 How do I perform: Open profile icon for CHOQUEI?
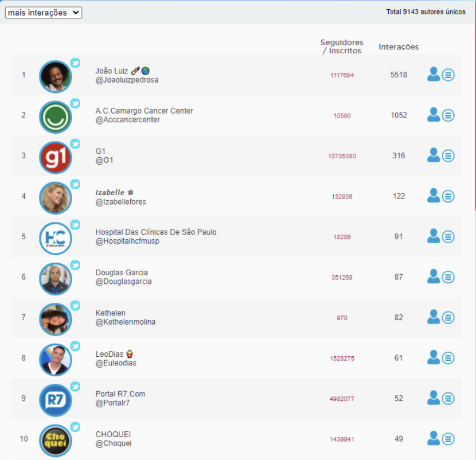(x=433, y=438)
